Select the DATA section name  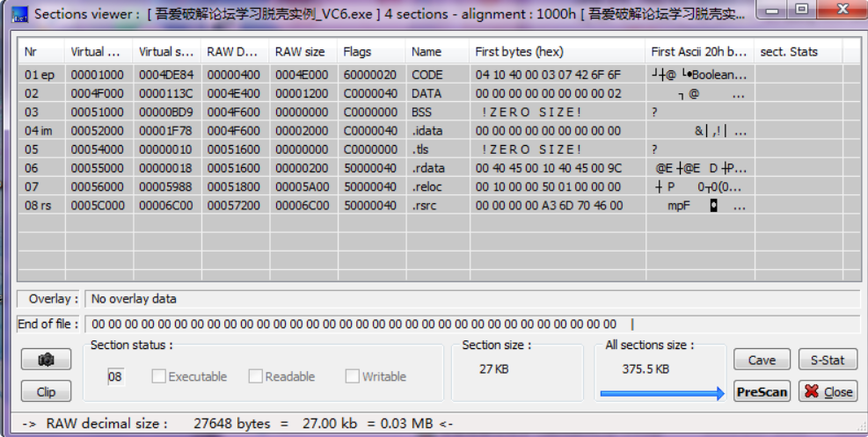coord(427,93)
